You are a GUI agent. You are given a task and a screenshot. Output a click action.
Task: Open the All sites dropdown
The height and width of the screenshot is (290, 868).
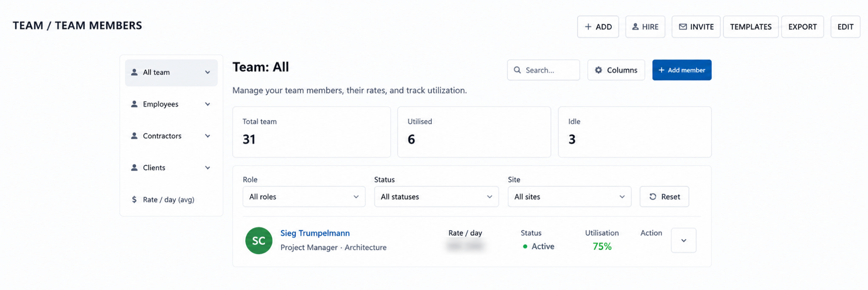(x=569, y=197)
